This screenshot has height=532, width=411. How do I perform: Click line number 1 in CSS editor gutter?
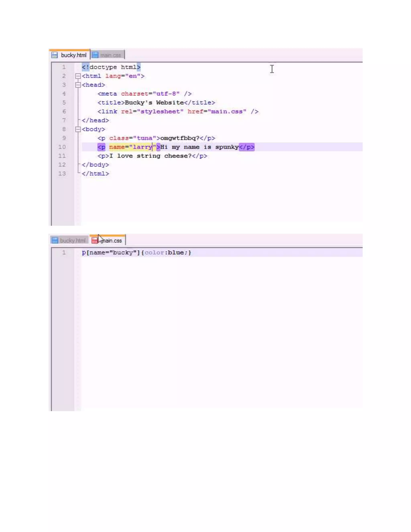tap(64, 253)
